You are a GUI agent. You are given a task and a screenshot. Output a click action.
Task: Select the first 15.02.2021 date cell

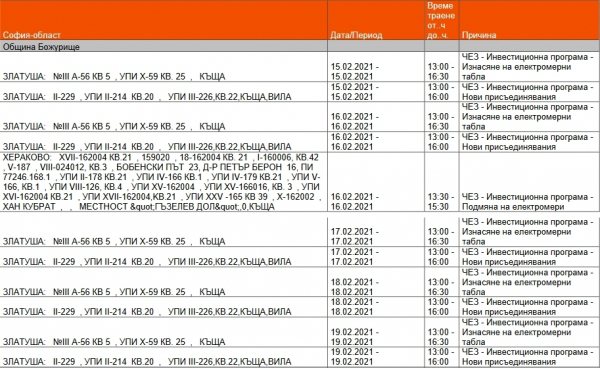pos(376,67)
